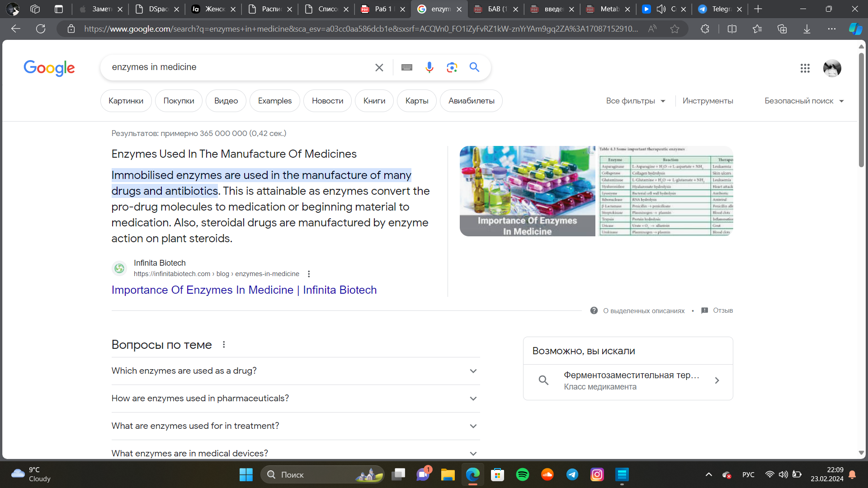Screen dimensions: 868x488
Task: Open a new browser tab
Action: point(758,9)
